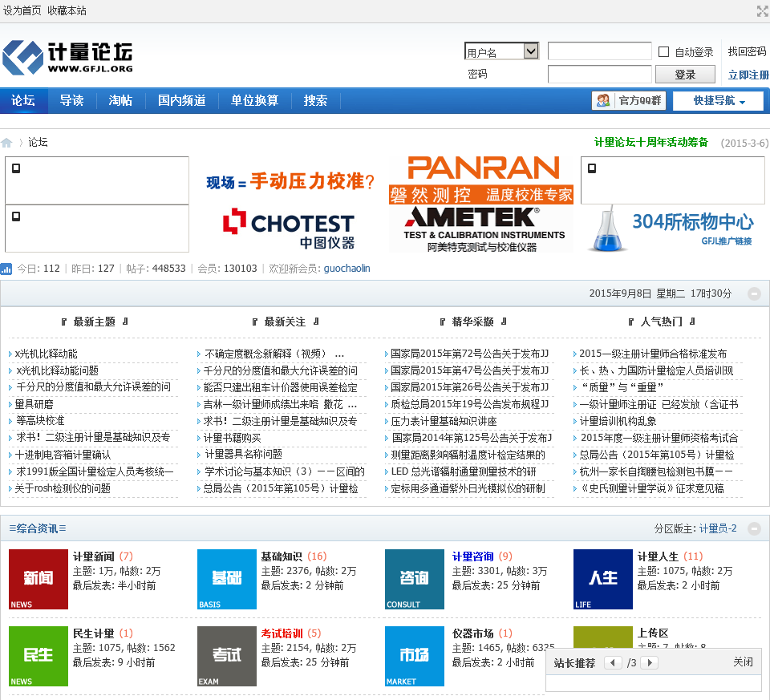
Task: Focus the username input field
Action: click(x=600, y=51)
